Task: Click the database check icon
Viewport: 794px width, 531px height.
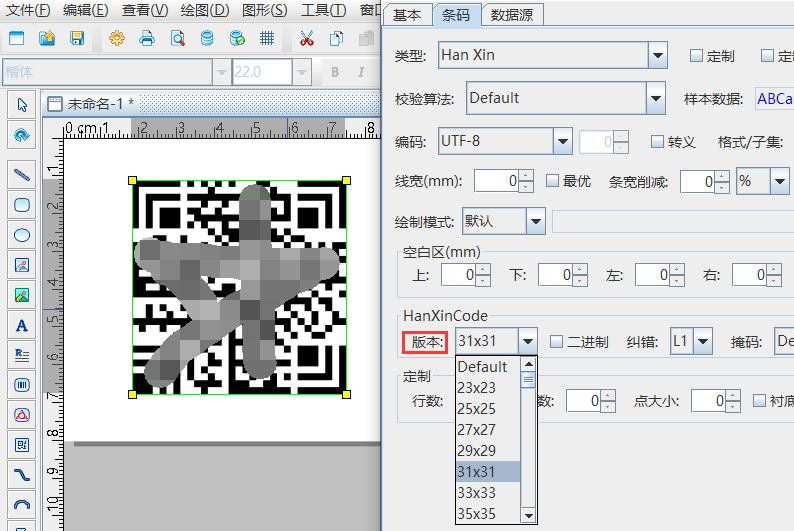Action: (237, 38)
